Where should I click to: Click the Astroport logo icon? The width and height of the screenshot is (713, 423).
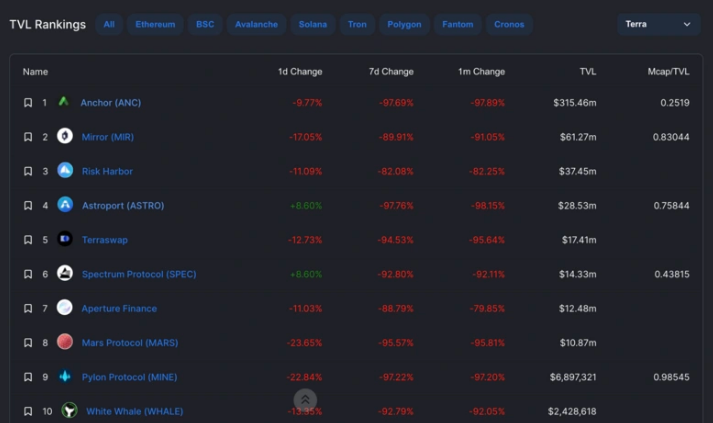click(65, 204)
